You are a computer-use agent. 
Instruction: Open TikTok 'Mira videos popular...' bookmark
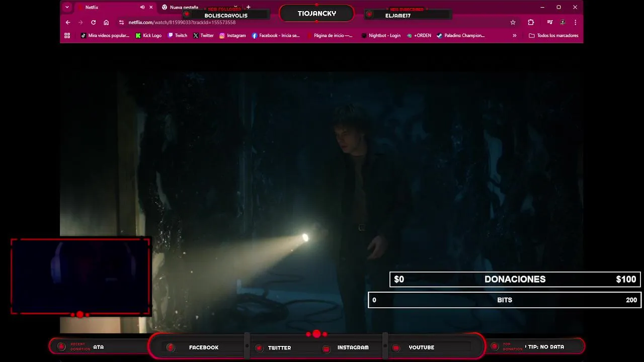[x=105, y=35]
